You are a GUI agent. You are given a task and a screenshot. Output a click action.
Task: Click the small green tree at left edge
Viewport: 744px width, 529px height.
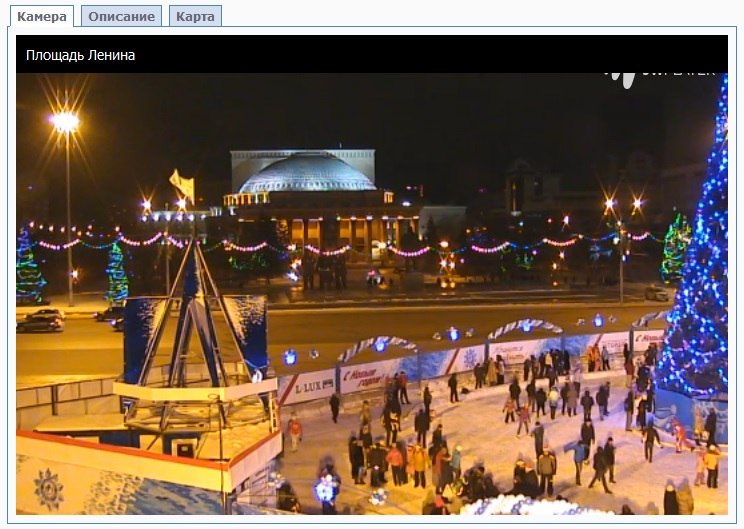click(28, 270)
